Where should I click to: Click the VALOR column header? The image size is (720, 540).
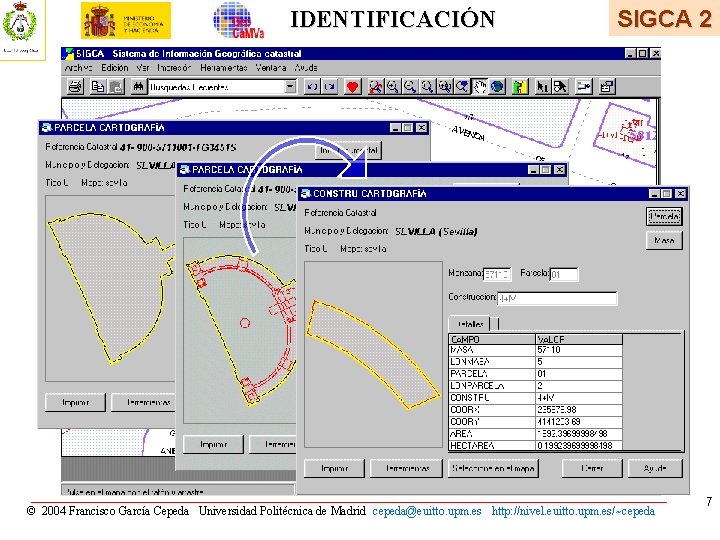point(579,339)
